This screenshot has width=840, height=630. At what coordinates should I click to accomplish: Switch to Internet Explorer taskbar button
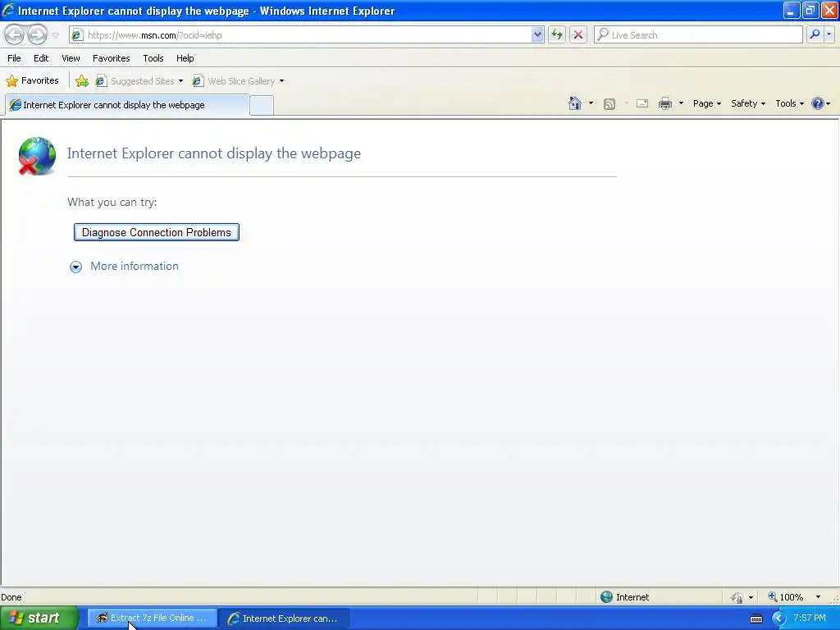[285, 619]
